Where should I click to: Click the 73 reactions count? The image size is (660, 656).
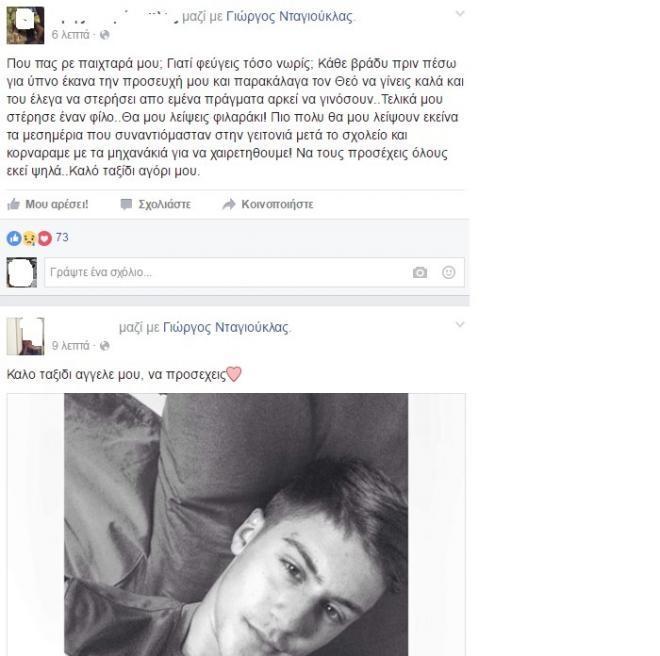[62, 237]
